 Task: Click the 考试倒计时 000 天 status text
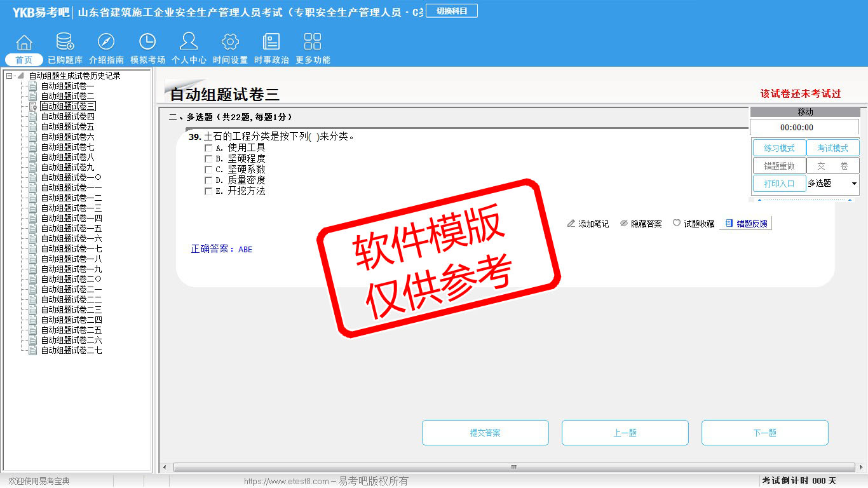pos(799,481)
